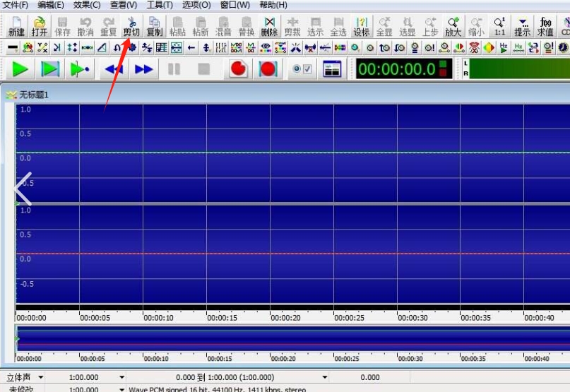Click the triangle fade ramp effect icon
Screen dimensions: 570x392
click(x=102, y=47)
